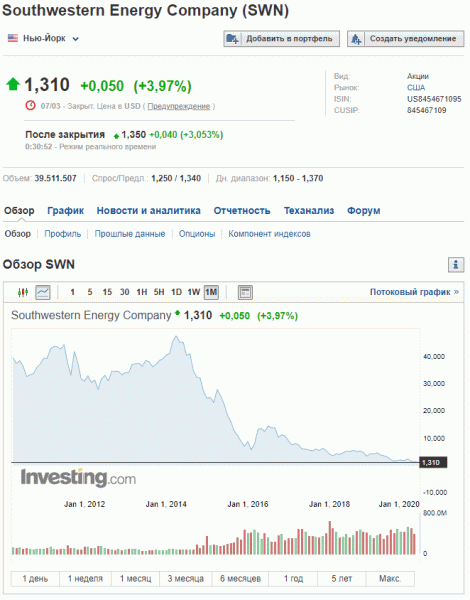This screenshot has height=600, width=470.
Task: Click the bell icon for creating alert
Action: (356, 39)
